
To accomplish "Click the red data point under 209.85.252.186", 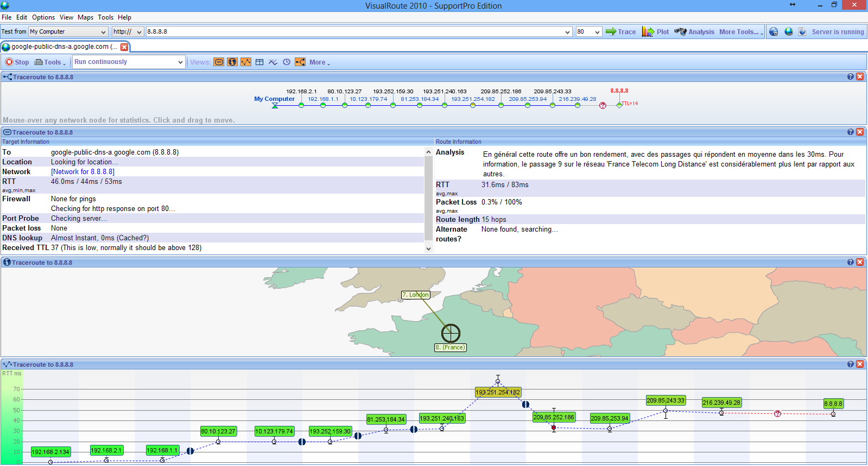I will (x=554, y=428).
